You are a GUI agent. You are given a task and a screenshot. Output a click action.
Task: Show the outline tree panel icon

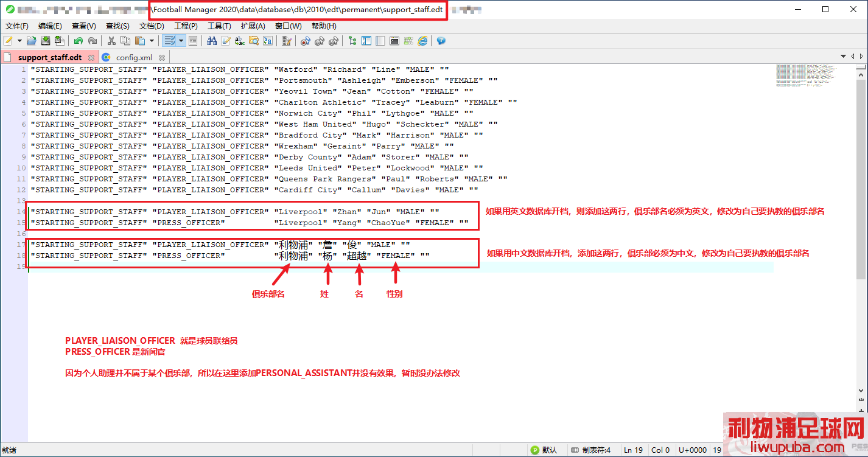coord(352,41)
